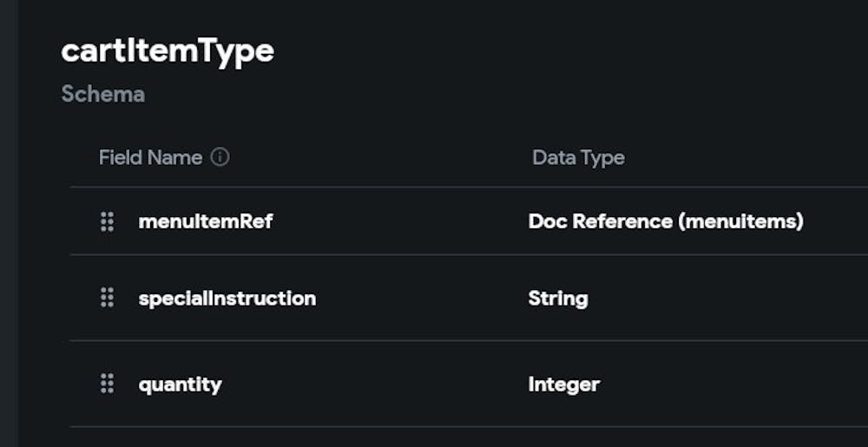Image resolution: width=868 pixels, height=447 pixels.
Task: Grab the drag handle for menuItemRef
Action: coord(107,221)
